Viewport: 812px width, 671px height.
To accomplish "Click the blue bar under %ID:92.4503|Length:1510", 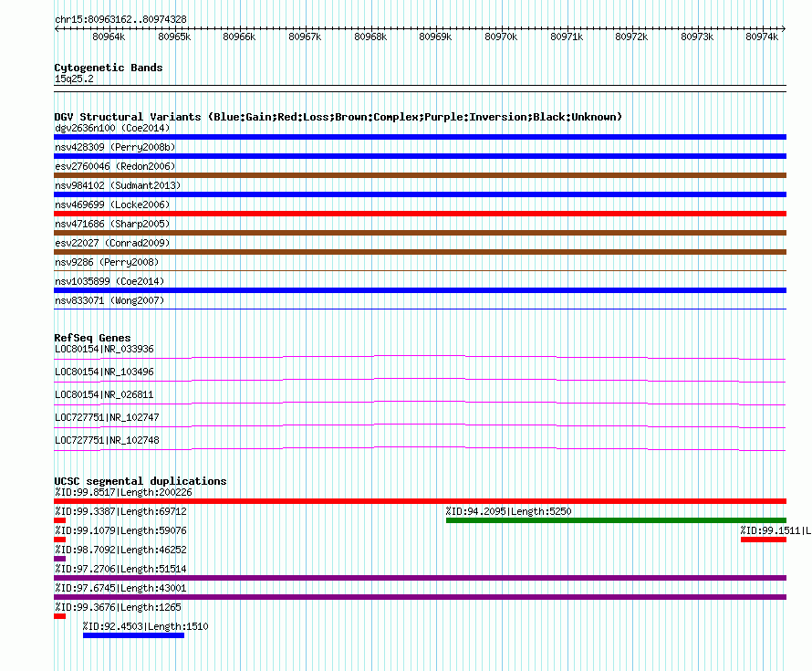I will pos(133,635).
